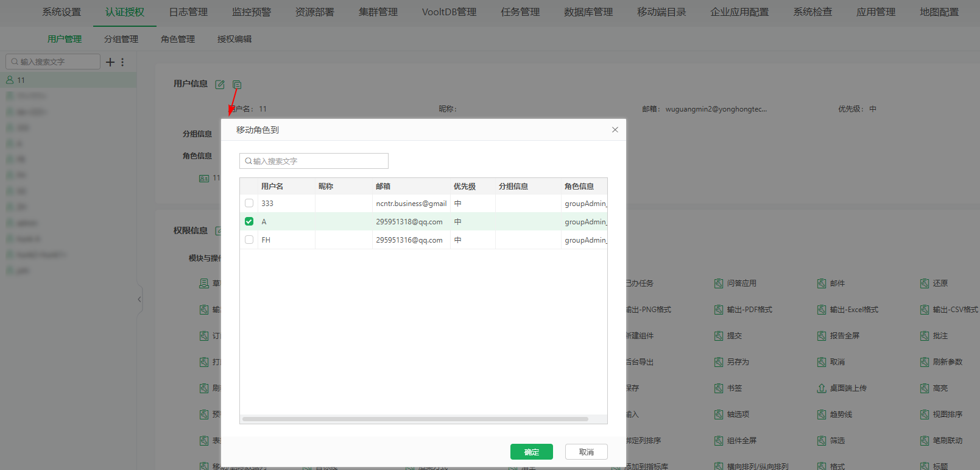980x470 pixels.
Task: Switch to the 分组管理 tab
Action: [x=121, y=39]
